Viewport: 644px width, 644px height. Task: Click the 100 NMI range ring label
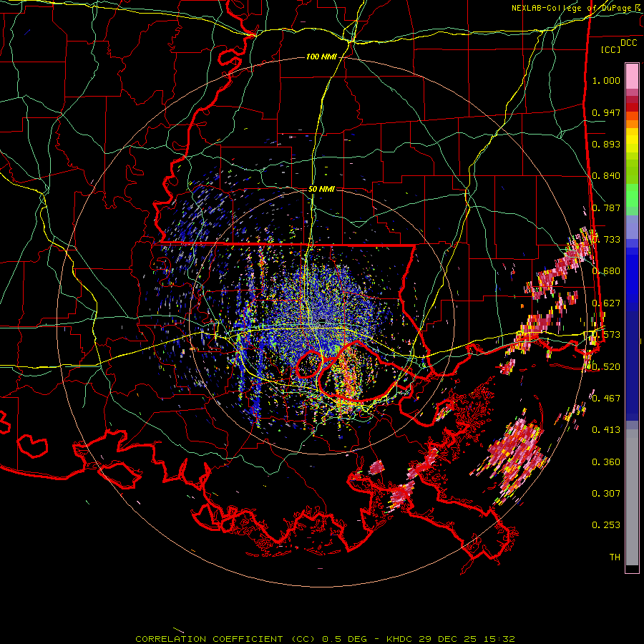[321, 57]
